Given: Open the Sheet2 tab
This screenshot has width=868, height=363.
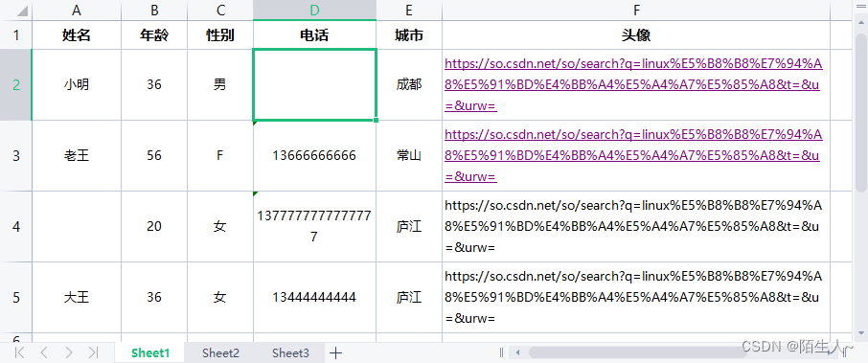Looking at the screenshot, I should tap(220, 353).
